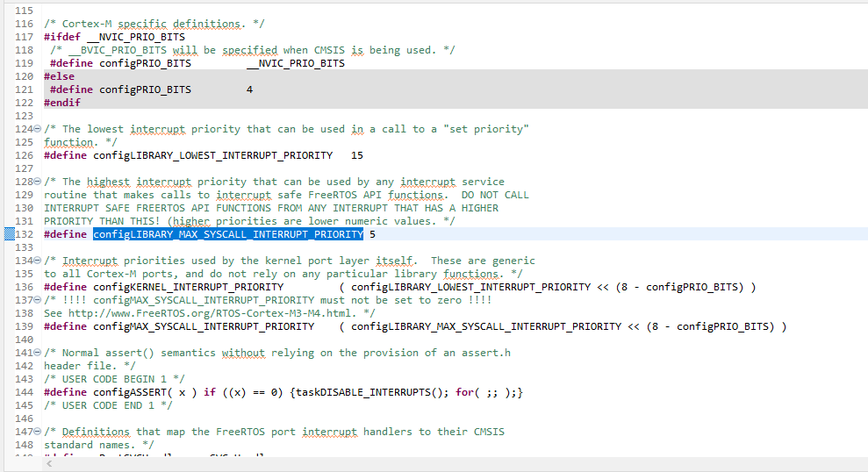Click the value 15 on line 126
This screenshot has width=868, height=472.
pyautogui.click(x=357, y=155)
